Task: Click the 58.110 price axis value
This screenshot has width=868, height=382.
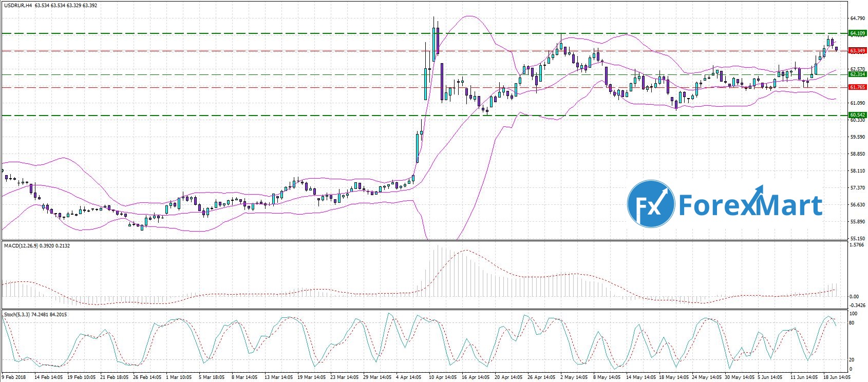Action: pos(857,171)
